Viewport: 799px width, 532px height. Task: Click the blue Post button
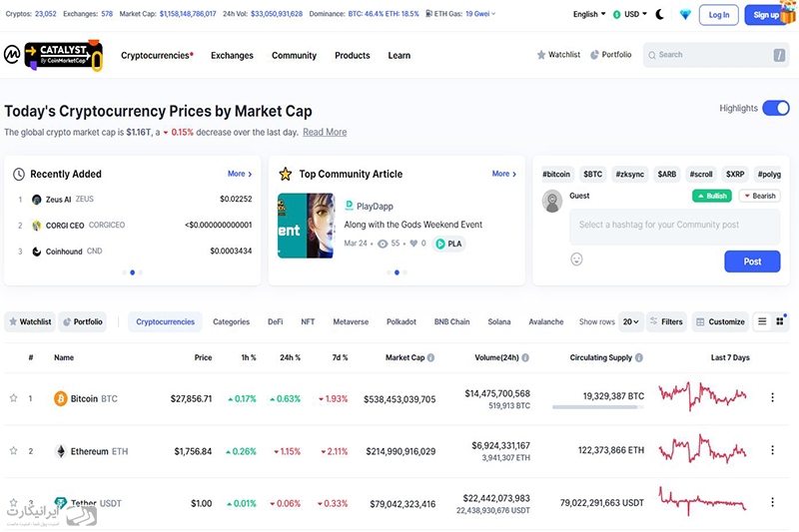[752, 262]
